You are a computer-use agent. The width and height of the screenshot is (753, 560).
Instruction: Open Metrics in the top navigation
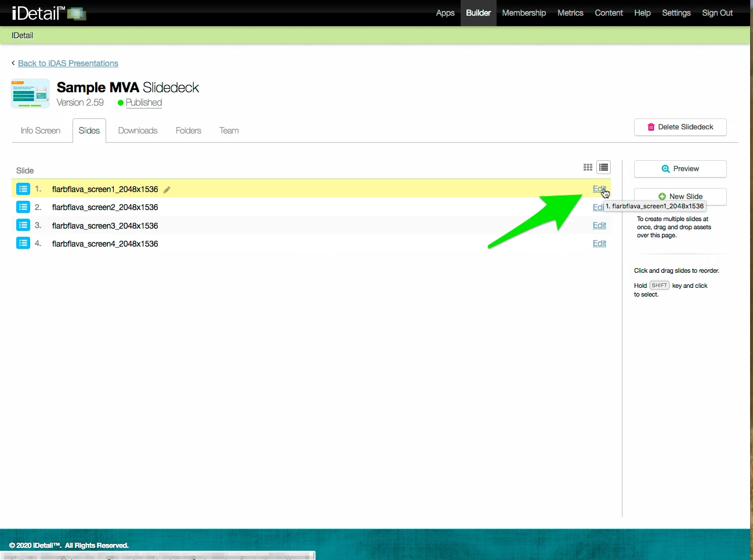point(570,13)
